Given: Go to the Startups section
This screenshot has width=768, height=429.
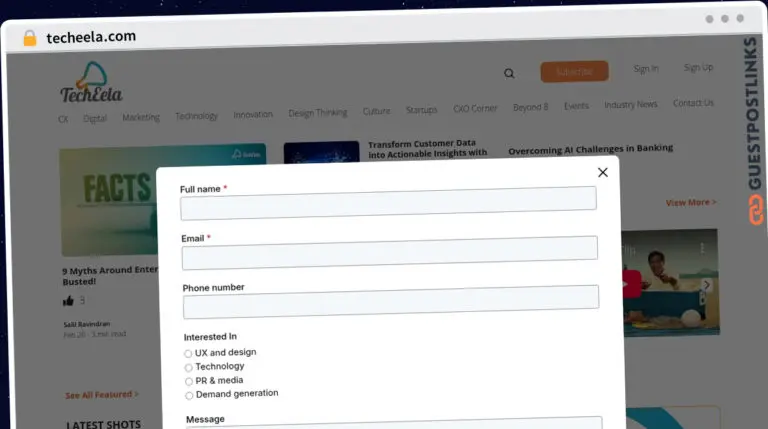Looking at the screenshot, I should coord(421,110).
